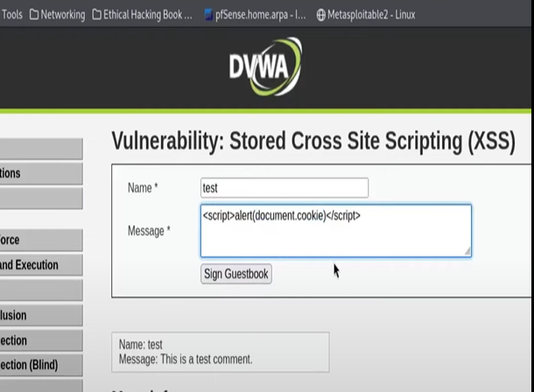Open the pfSense.home.arpa bookmark
Screen dimensions: 534x392
[255, 15]
